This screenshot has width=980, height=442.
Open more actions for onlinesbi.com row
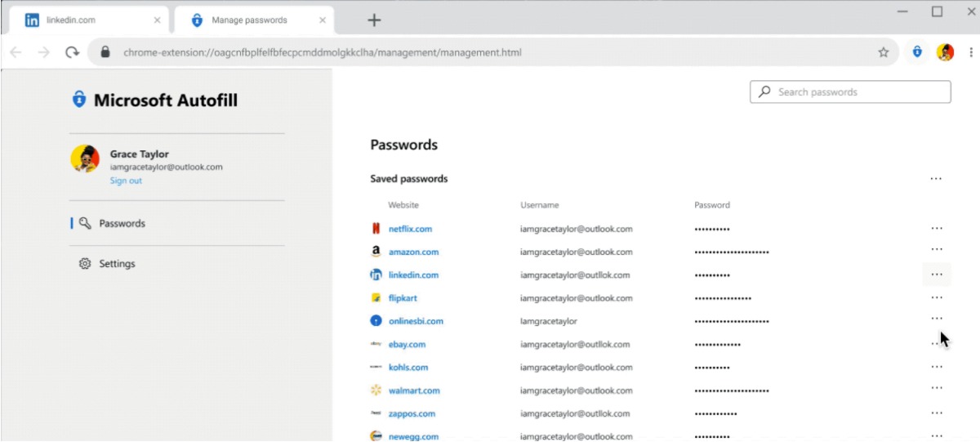click(x=937, y=319)
